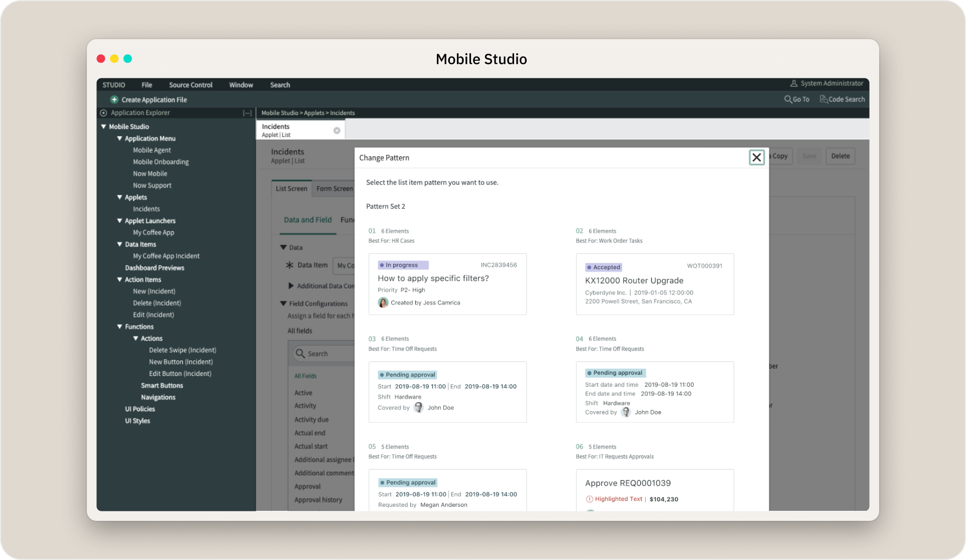Open the STUDIO menu
This screenshot has height=560, width=966.
(x=114, y=85)
